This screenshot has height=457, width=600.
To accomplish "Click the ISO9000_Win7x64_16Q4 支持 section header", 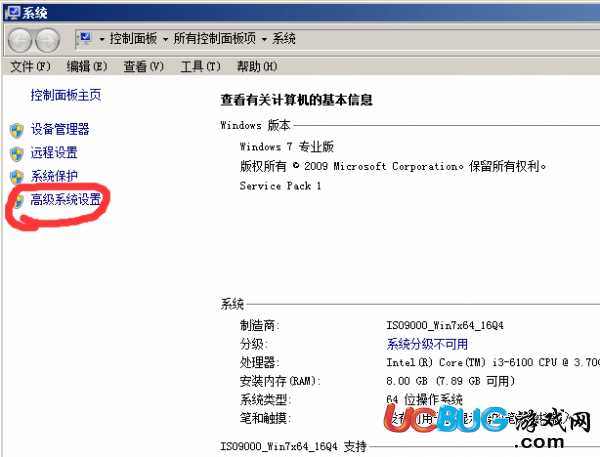I will click(x=293, y=446).
